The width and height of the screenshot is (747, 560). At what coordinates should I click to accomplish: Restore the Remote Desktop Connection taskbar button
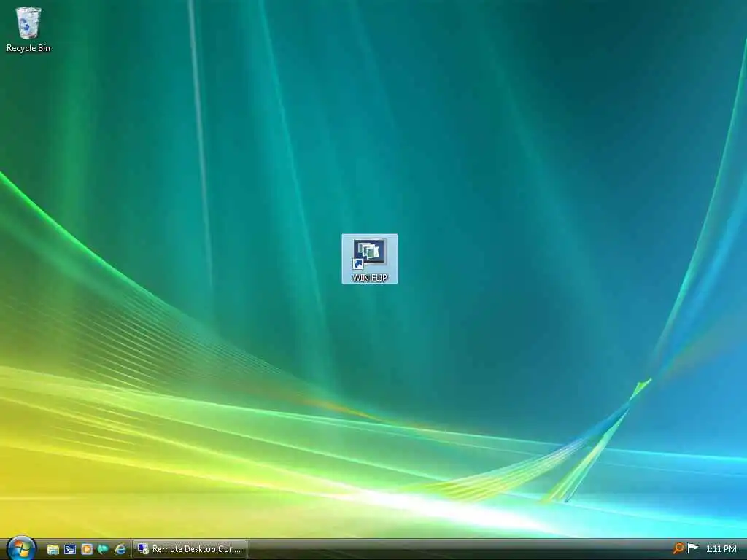click(190, 549)
